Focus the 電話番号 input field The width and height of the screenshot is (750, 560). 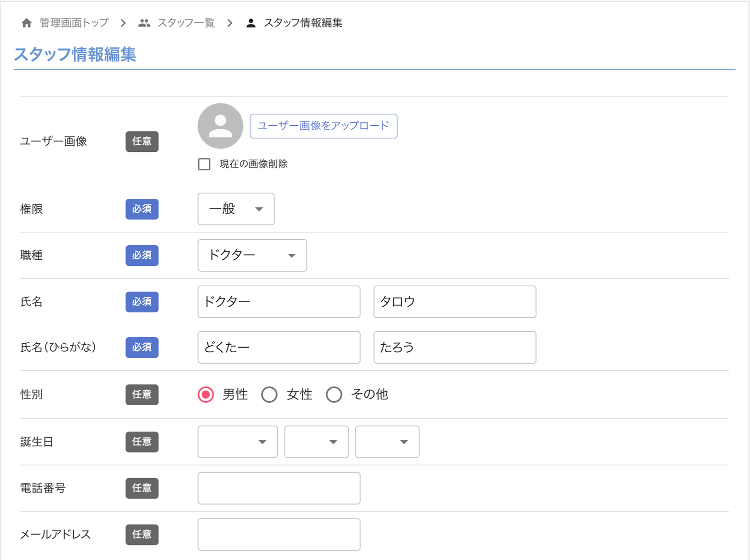coord(278,488)
